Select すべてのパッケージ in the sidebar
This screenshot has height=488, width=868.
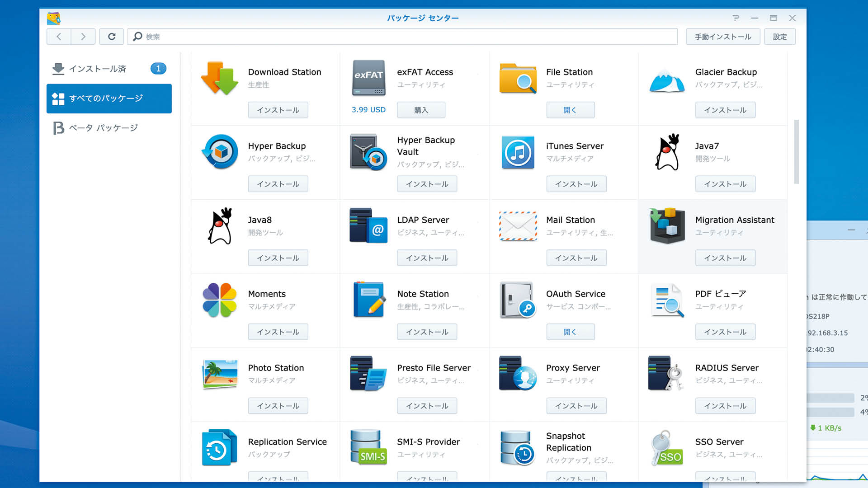pos(109,99)
